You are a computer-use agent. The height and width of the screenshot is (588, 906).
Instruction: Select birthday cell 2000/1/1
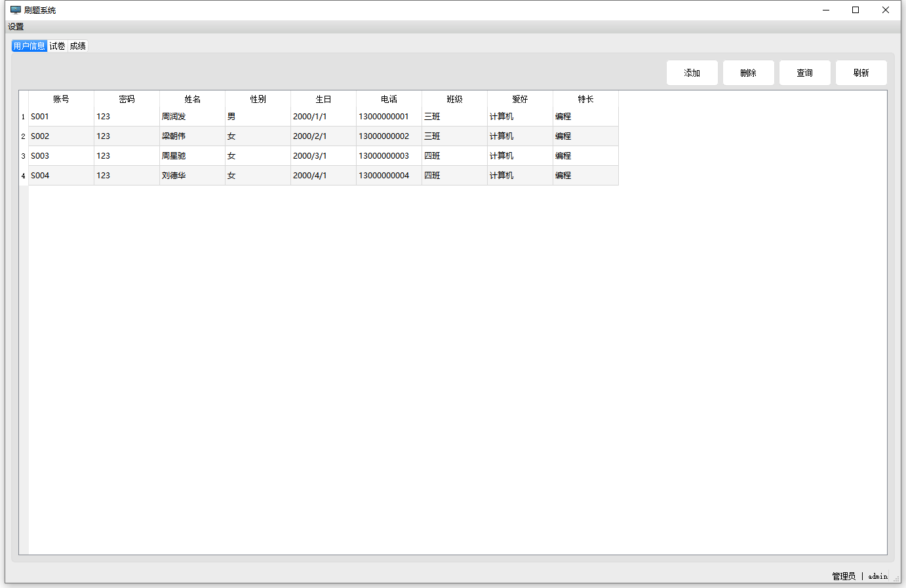point(323,117)
